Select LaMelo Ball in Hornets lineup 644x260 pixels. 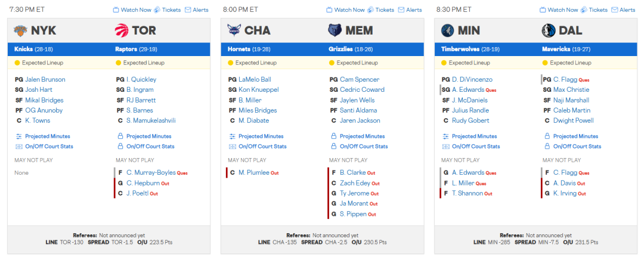tap(255, 79)
